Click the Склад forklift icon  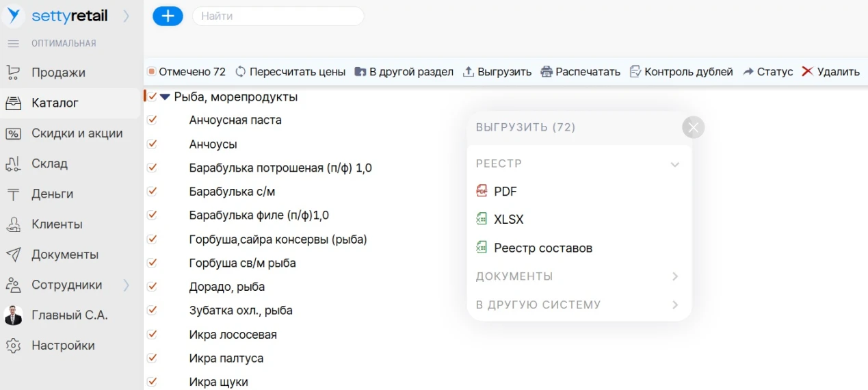coord(13,164)
